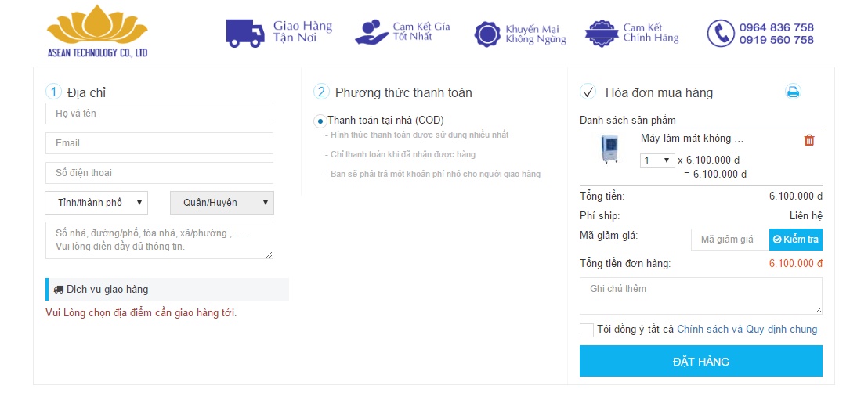Open the Tỉnh/thành phố dropdown
The height and width of the screenshot is (411, 868).
pyautogui.click(x=96, y=203)
